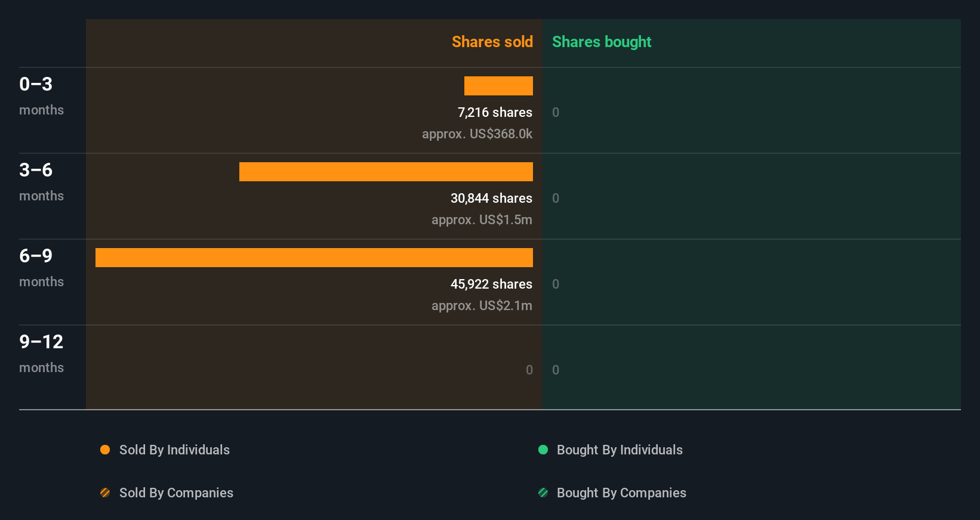This screenshot has width=980, height=520.
Task: Click the striped Sold By Companies legend icon
Action: pyautogui.click(x=105, y=493)
